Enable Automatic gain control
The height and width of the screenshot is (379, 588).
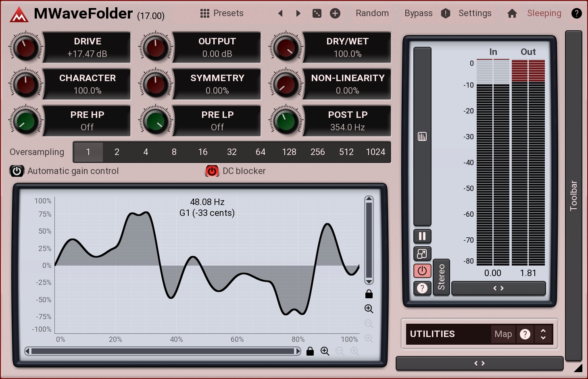pos(17,171)
